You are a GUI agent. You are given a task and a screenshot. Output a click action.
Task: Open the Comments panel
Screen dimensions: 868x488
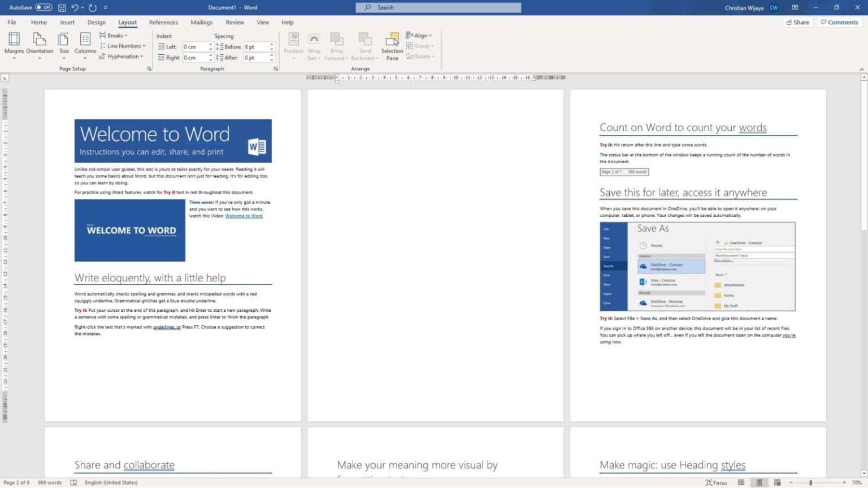(x=839, y=22)
